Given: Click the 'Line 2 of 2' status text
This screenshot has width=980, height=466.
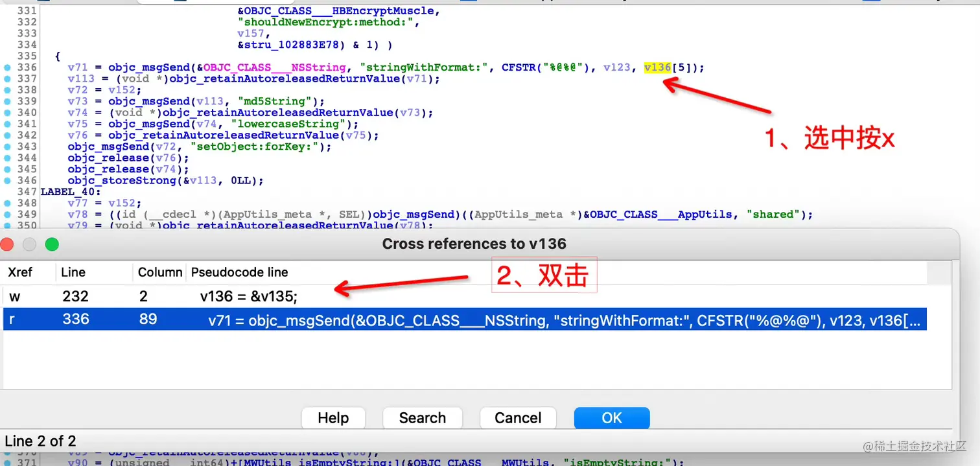Looking at the screenshot, I should [40, 441].
